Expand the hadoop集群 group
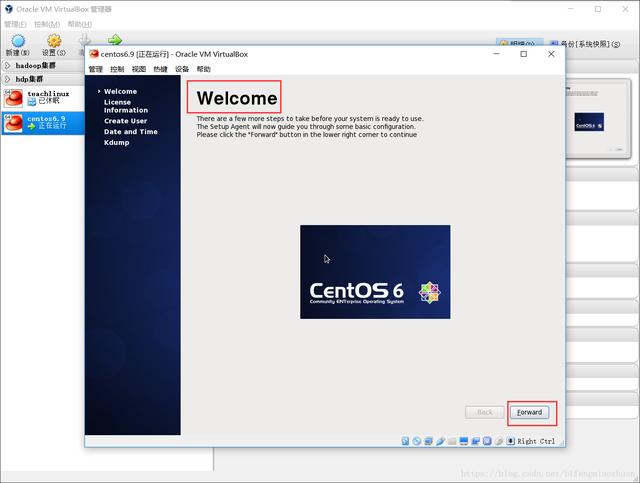Viewport: 640px width, 483px height. pos(7,65)
